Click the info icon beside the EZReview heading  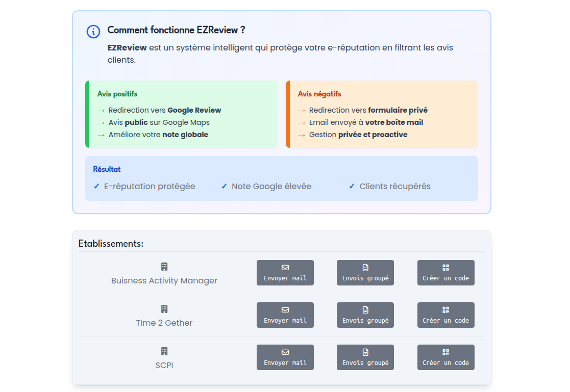point(92,32)
